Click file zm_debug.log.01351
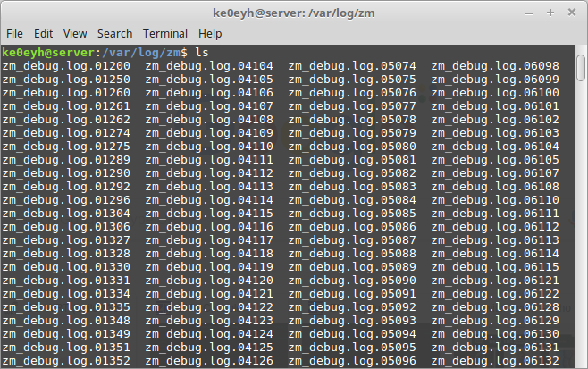588x369 pixels. pos(66,348)
